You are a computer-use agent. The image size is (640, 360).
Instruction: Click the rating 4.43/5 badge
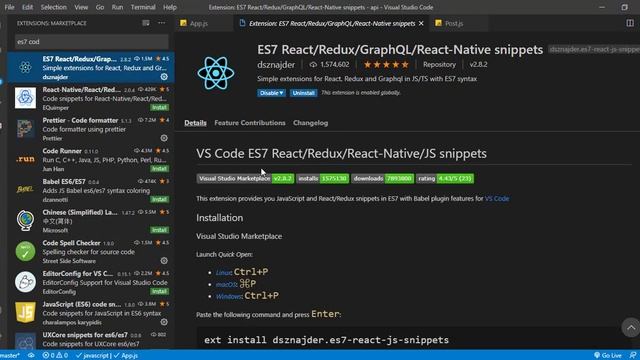coord(445,178)
